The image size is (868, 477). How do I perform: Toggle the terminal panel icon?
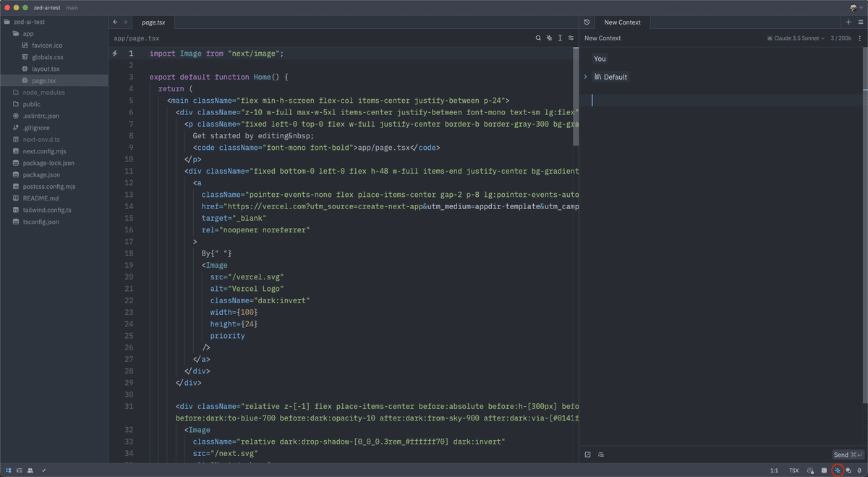pyautogui.click(x=824, y=470)
